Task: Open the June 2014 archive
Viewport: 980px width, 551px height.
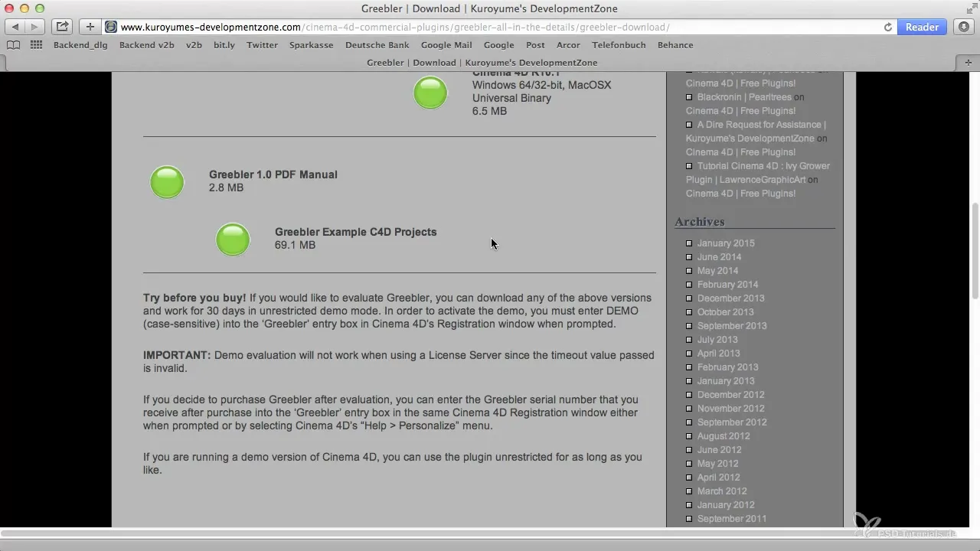Action: pyautogui.click(x=719, y=257)
